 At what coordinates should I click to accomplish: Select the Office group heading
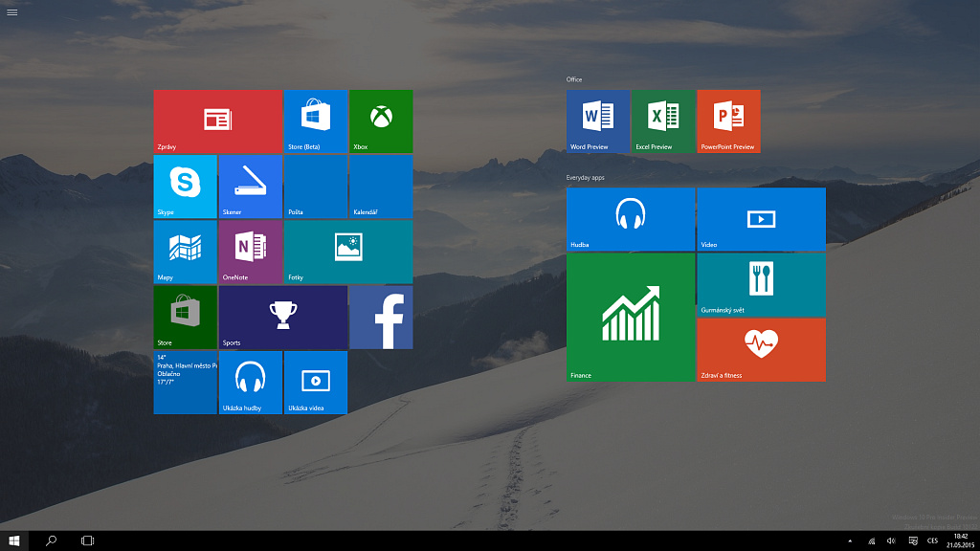coord(574,79)
